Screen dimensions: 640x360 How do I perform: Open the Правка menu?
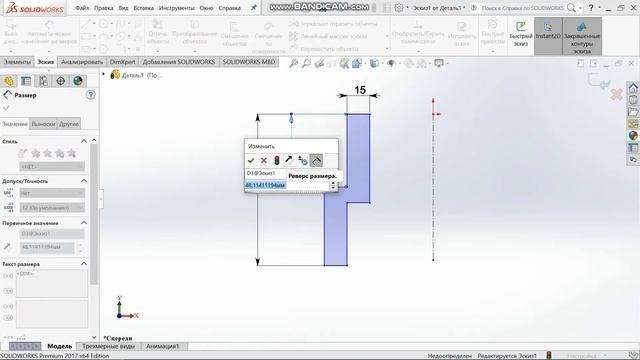(104, 8)
